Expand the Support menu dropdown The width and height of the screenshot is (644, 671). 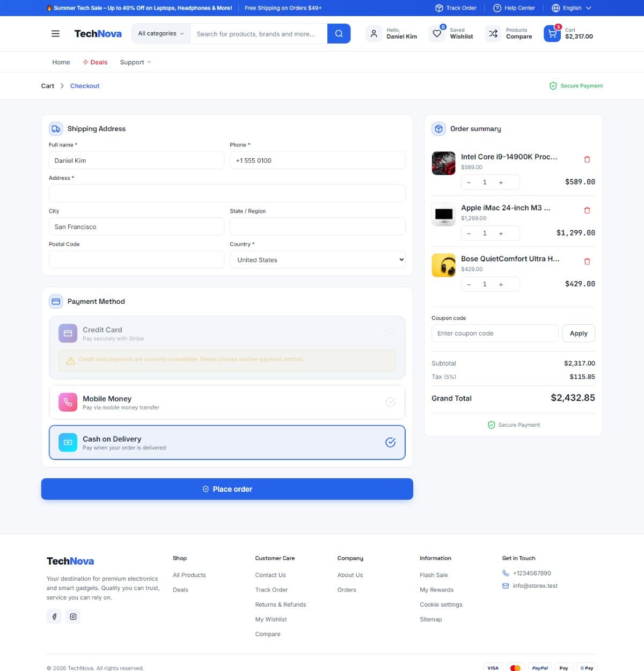tap(135, 62)
